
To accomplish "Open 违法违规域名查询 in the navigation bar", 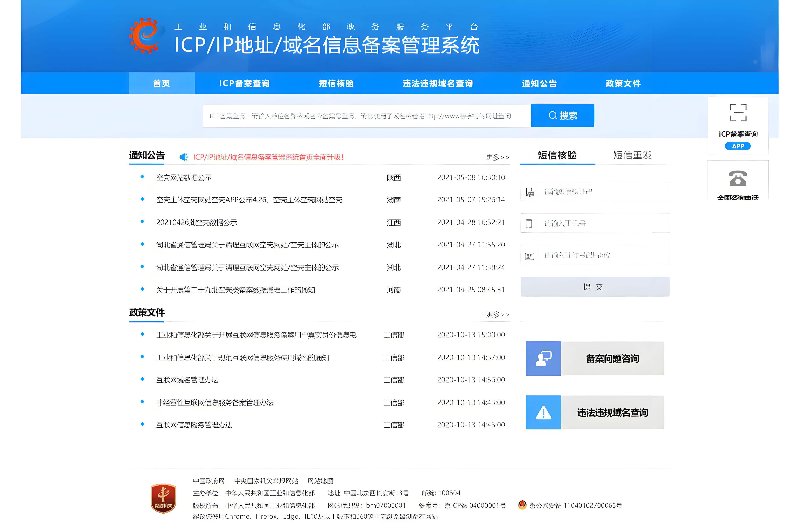I will point(438,83).
